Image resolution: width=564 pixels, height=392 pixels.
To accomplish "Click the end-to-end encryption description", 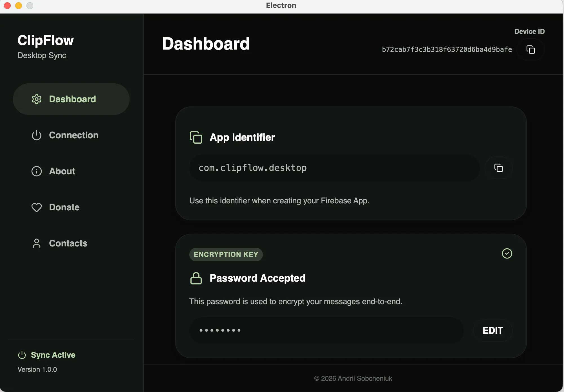I will [x=296, y=301].
